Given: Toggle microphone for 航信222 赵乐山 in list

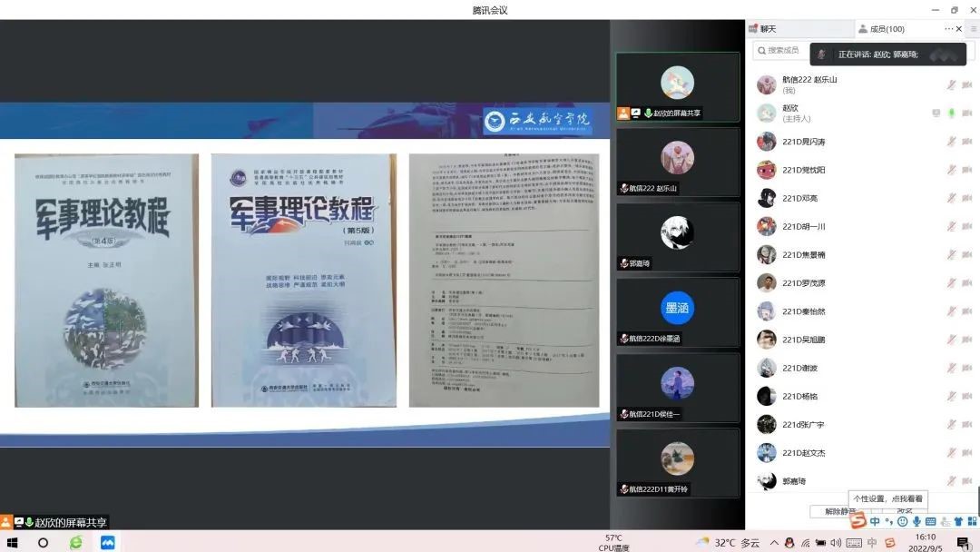Looking at the screenshot, I should click(951, 84).
